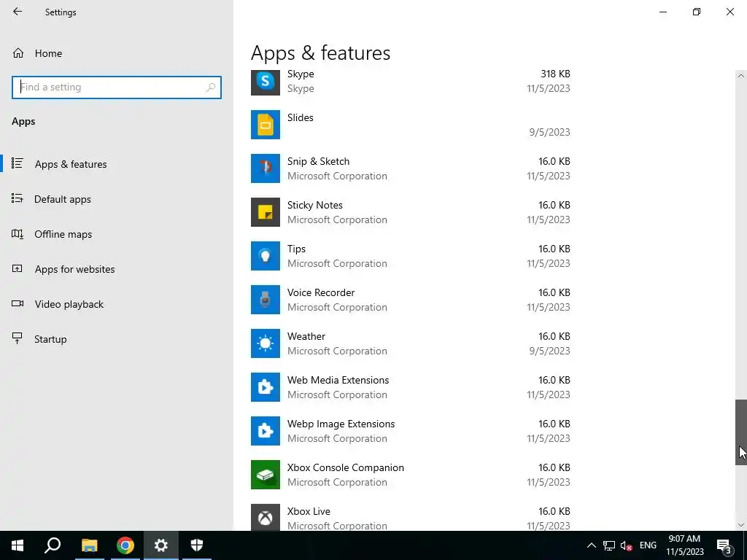Image resolution: width=747 pixels, height=560 pixels.
Task: Click the Xbox Live icon
Action: pyautogui.click(x=266, y=517)
